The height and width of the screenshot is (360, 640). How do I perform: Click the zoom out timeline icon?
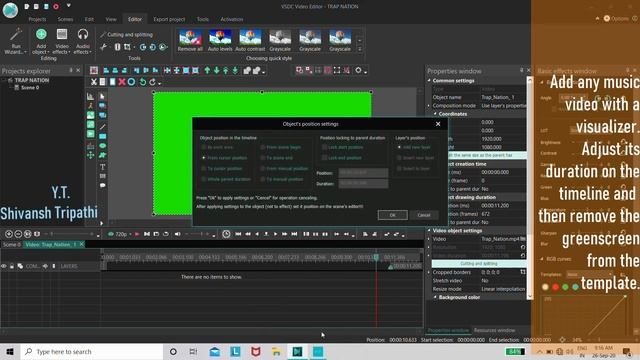(x=18, y=234)
